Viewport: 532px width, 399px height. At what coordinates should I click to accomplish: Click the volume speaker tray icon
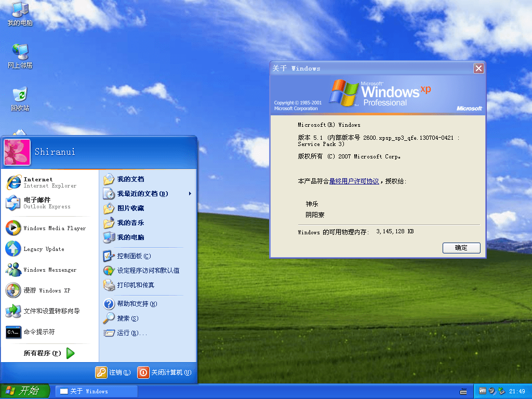(x=491, y=391)
